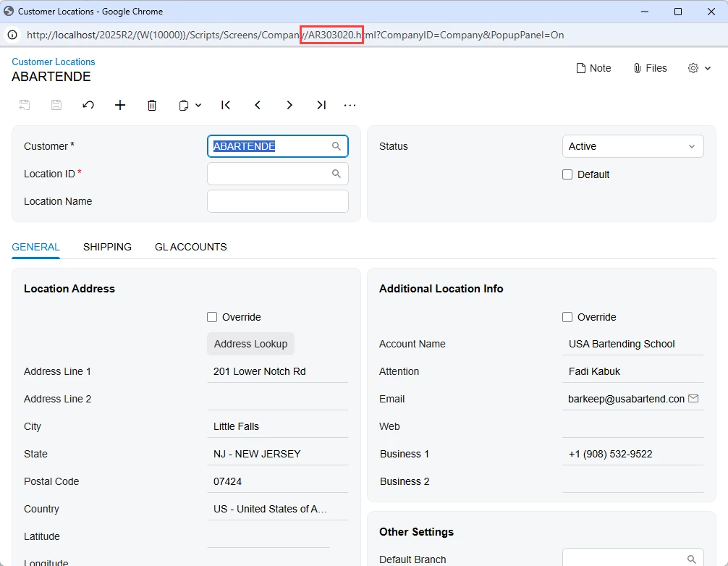Click the empty Latitude field
This screenshot has height=566, width=728.
coord(268,536)
